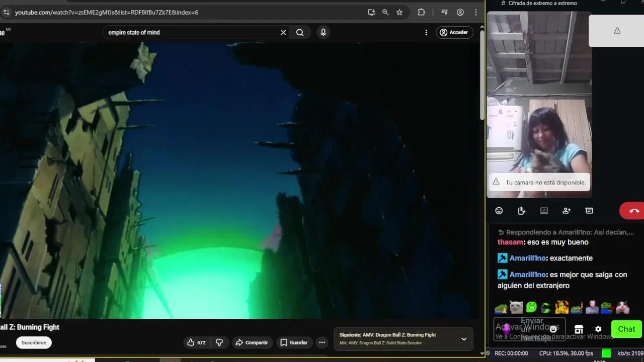Start voice search with the microphone button
Screen dimensions: 644x362
323,32
